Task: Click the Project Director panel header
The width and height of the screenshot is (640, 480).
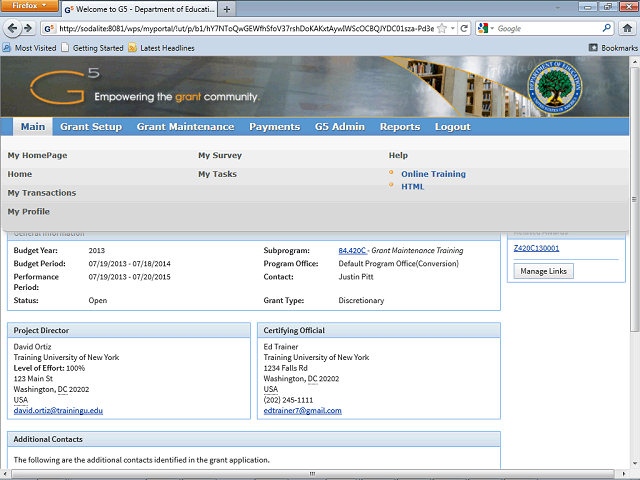Action: [x=129, y=330]
